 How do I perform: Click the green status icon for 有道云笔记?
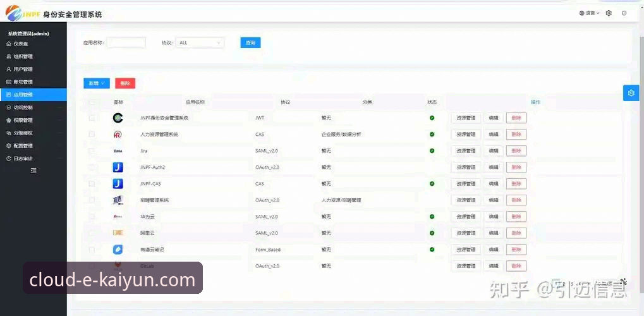coord(432,250)
